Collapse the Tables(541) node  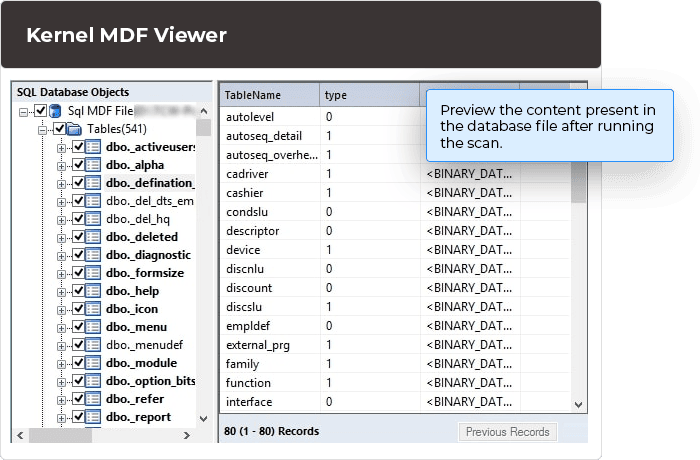(42, 130)
